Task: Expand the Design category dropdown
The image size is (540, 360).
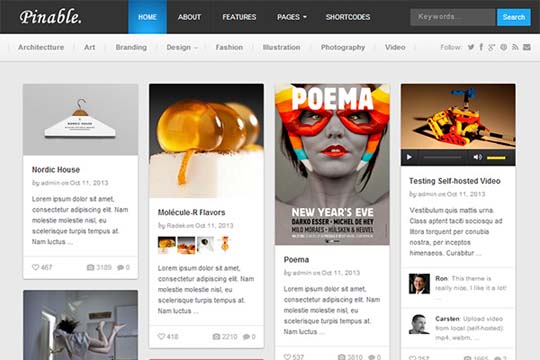Action: click(x=182, y=47)
